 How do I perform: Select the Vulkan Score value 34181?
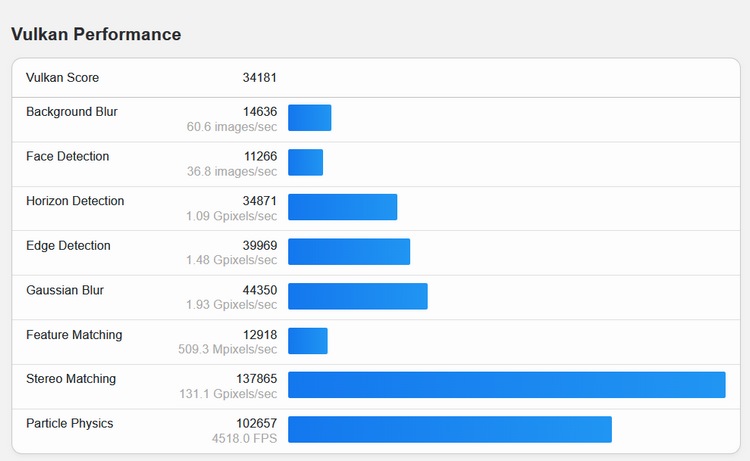click(260, 78)
